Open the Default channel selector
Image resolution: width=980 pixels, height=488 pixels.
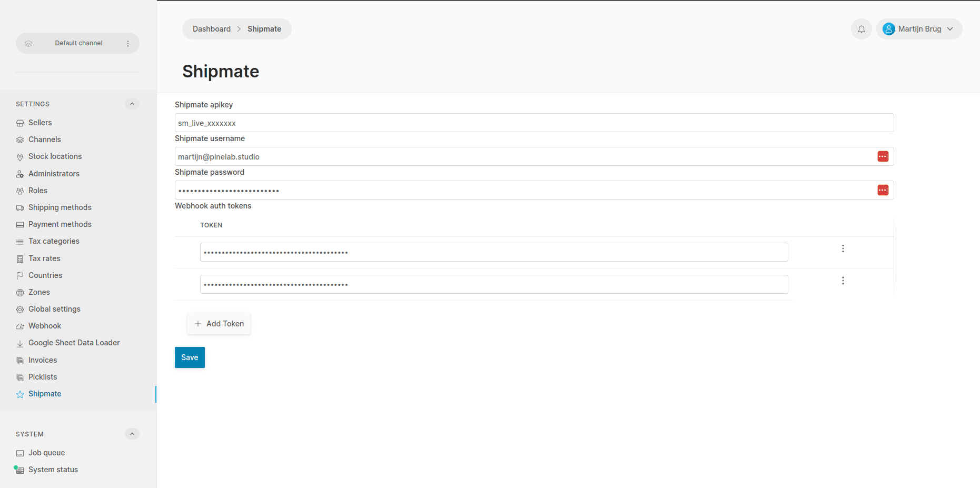[x=77, y=43]
